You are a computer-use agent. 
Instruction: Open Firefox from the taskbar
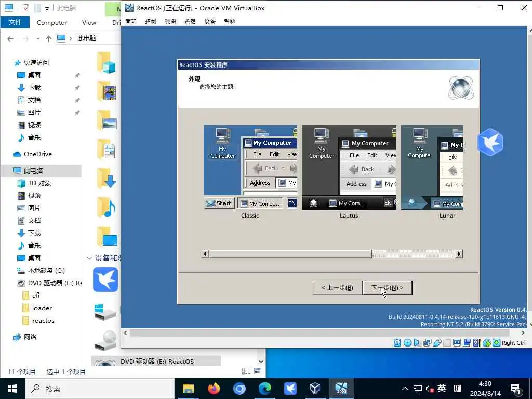click(214, 389)
